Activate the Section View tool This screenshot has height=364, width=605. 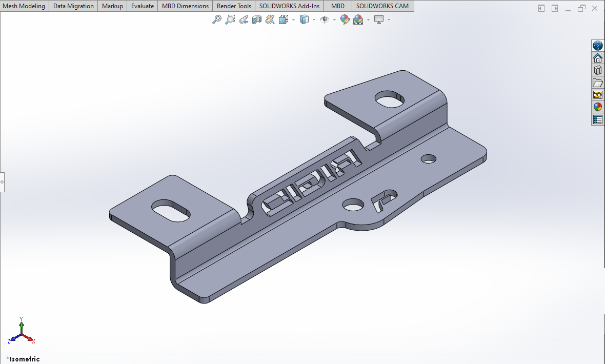[257, 19]
